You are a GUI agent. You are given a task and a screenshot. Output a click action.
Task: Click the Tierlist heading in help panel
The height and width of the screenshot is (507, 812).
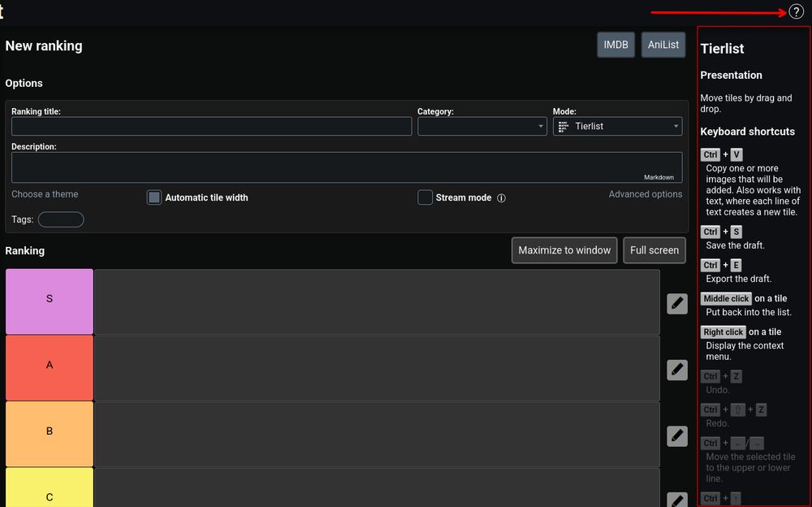pos(722,49)
